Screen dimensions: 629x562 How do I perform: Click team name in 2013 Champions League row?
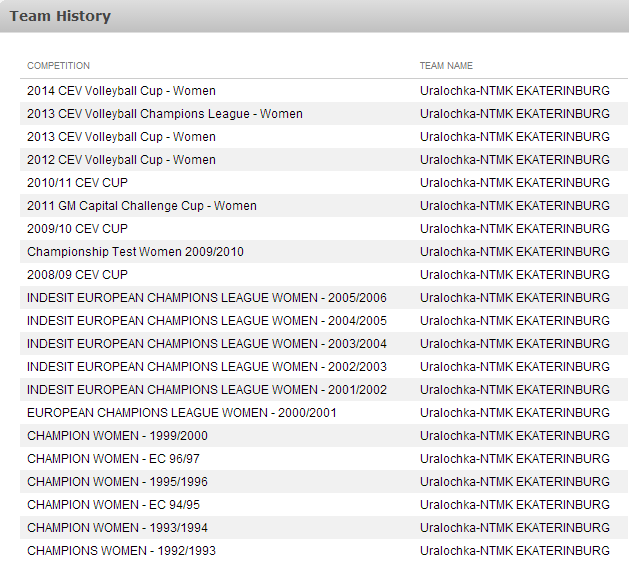(x=515, y=114)
